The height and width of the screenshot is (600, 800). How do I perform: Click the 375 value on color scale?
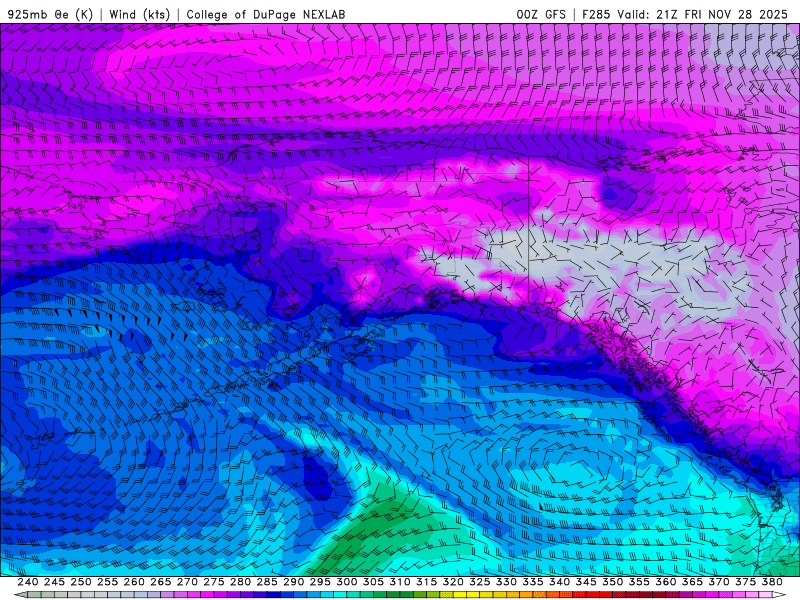[745, 582]
